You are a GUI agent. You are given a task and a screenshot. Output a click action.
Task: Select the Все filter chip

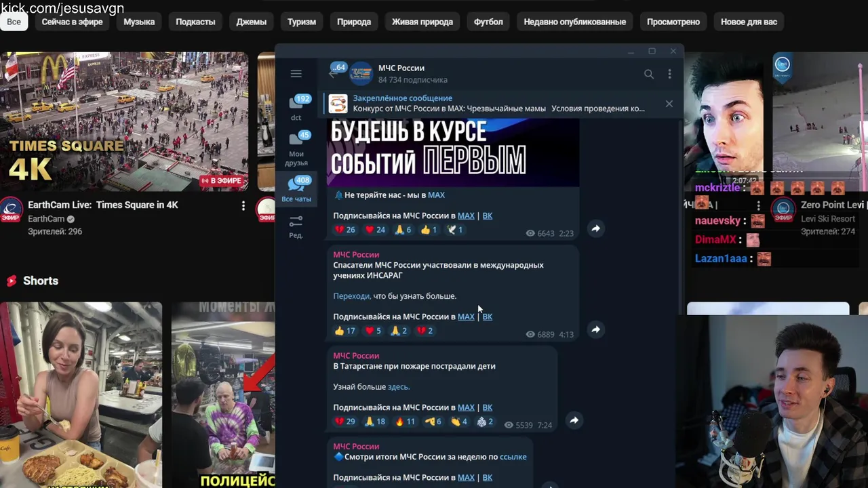tap(14, 22)
